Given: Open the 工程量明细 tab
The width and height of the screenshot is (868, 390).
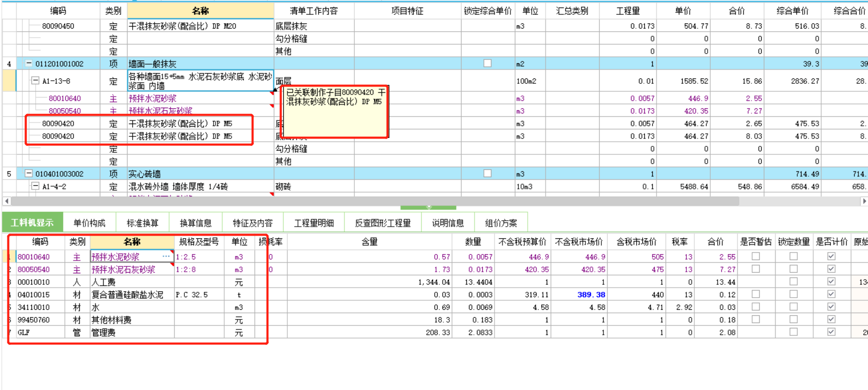Looking at the screenshot, I should [314, 223].
